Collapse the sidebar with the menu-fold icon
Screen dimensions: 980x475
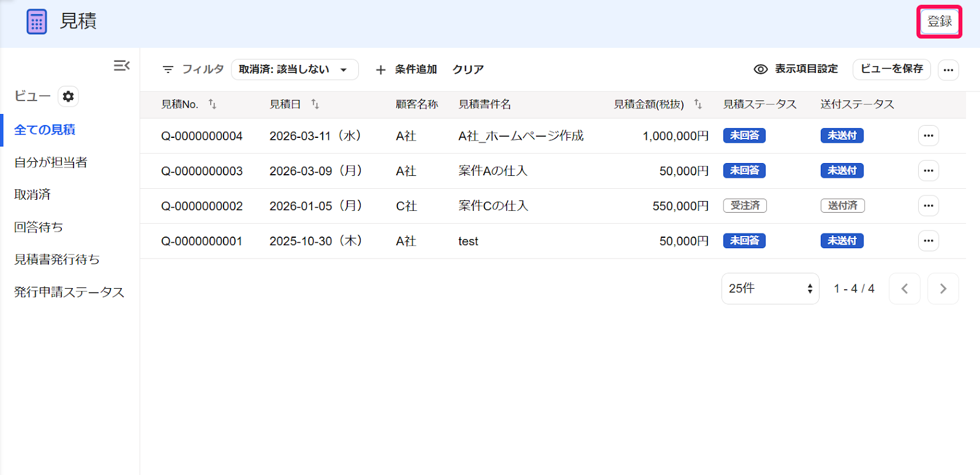click(121, 66)
